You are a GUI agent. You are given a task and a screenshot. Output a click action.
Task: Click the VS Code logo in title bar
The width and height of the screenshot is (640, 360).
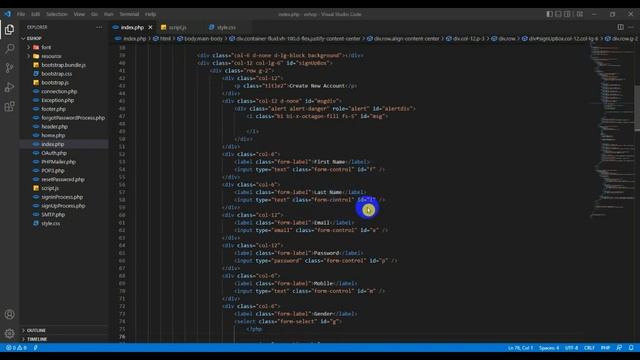(7, 14)
